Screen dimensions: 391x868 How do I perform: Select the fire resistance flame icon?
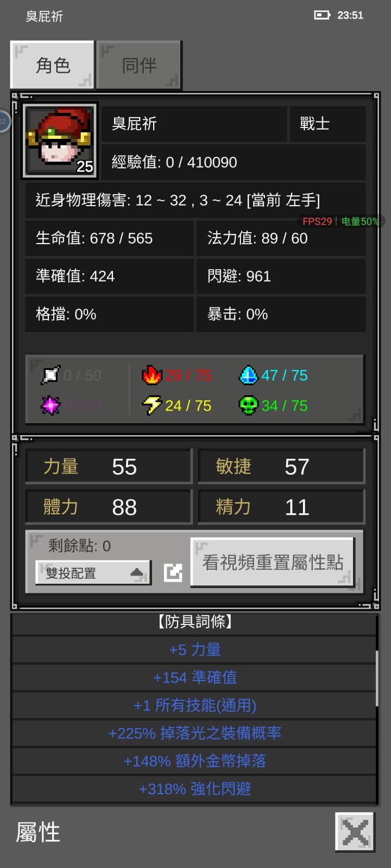152,375
